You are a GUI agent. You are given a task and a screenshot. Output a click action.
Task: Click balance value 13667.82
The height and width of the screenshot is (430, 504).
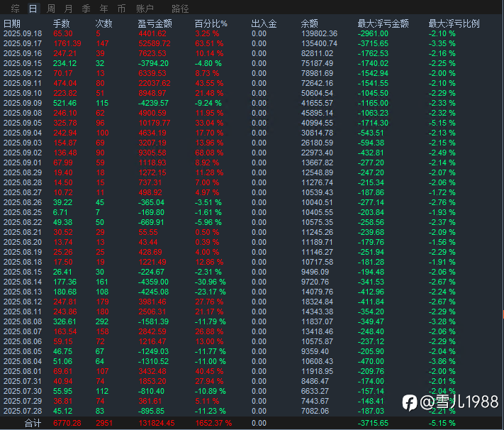tap(318, 163)
